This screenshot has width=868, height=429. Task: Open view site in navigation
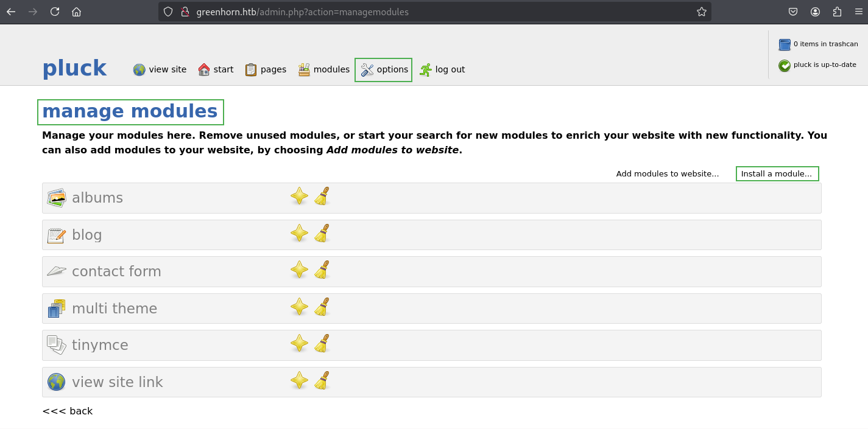click(160, 69)
